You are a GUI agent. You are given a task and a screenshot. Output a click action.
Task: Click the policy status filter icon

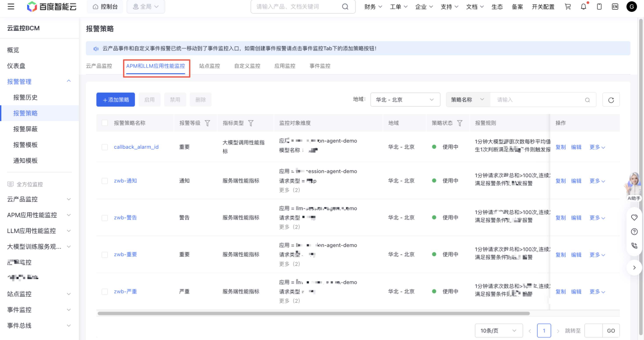(x=460, y=123)
